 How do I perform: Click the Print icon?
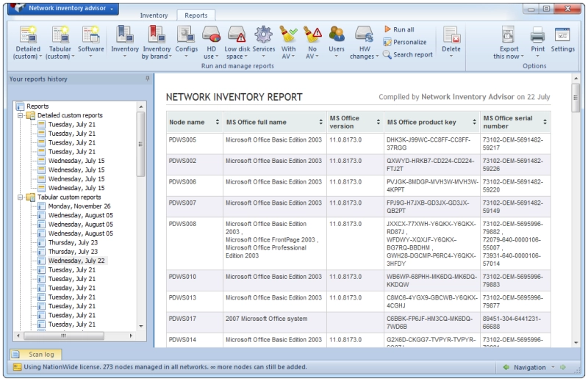[x=537, y=35]
